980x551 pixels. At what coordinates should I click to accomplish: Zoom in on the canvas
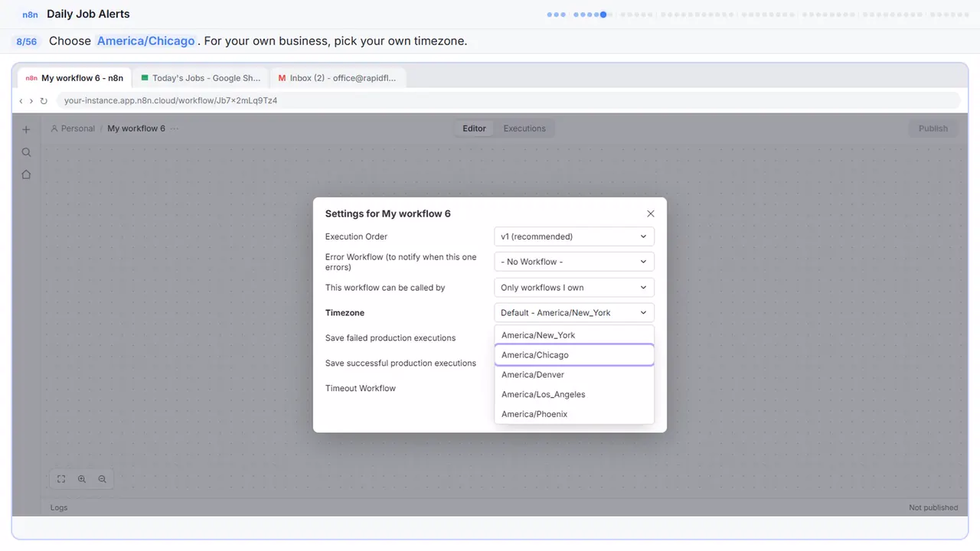pos(82,479)
